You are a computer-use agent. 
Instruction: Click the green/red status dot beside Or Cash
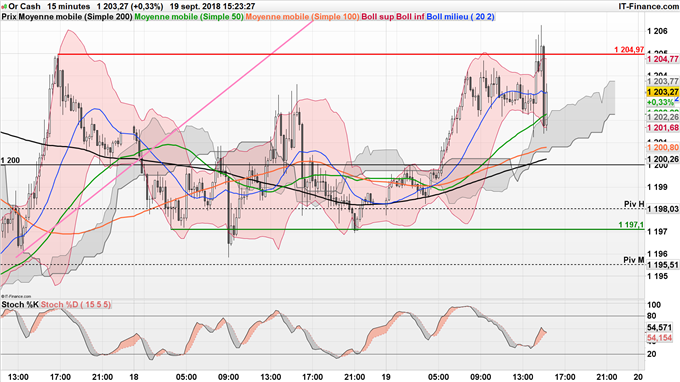pos(4,7)
